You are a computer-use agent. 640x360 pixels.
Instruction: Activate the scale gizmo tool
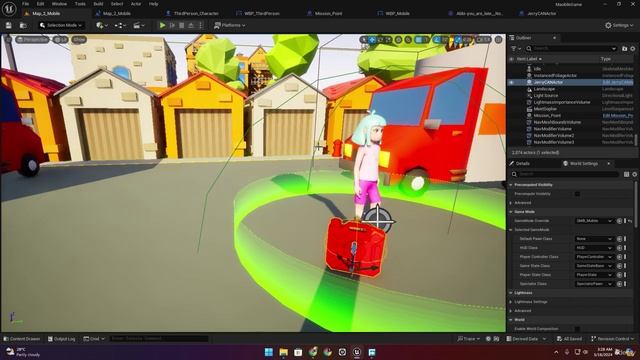click(x=388, y=40)
